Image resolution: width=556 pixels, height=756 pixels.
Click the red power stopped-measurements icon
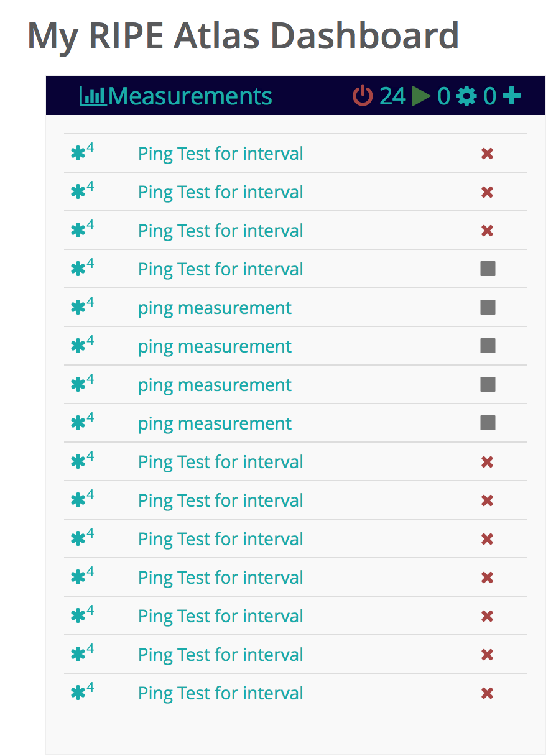point(363,96)
